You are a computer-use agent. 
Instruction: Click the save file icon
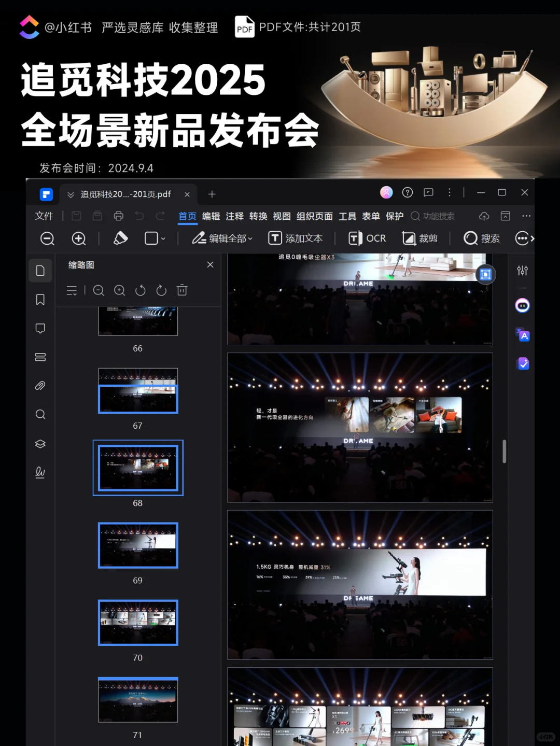(76, 216)
